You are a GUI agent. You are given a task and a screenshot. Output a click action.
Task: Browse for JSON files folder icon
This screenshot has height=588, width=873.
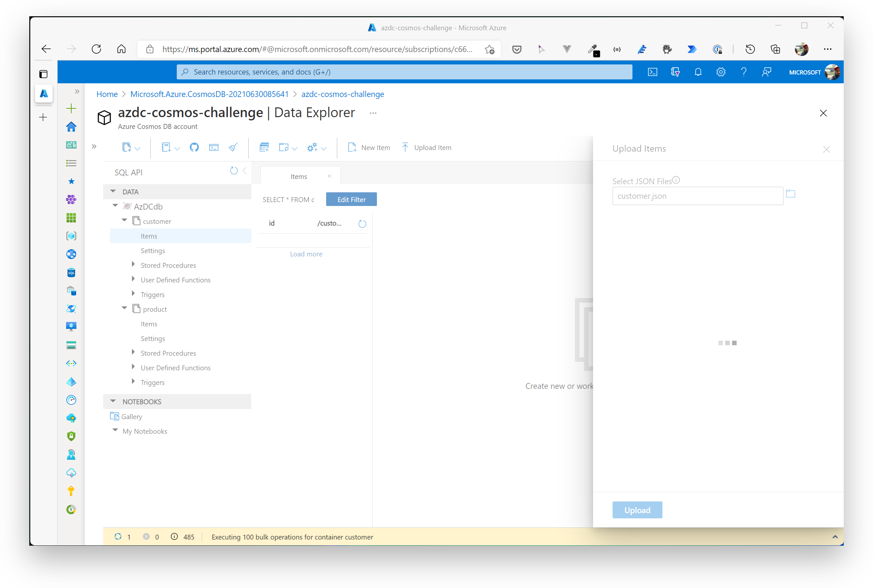(x=791, y=194)
